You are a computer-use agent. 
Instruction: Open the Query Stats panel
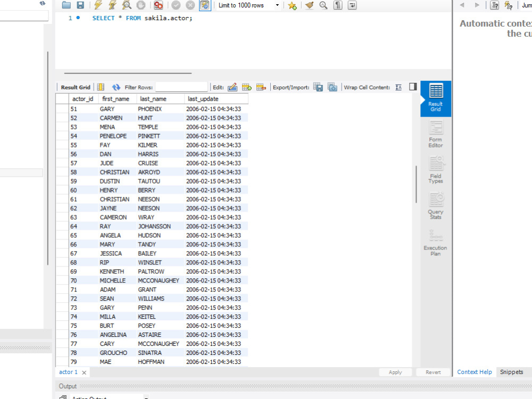[436, 206]
